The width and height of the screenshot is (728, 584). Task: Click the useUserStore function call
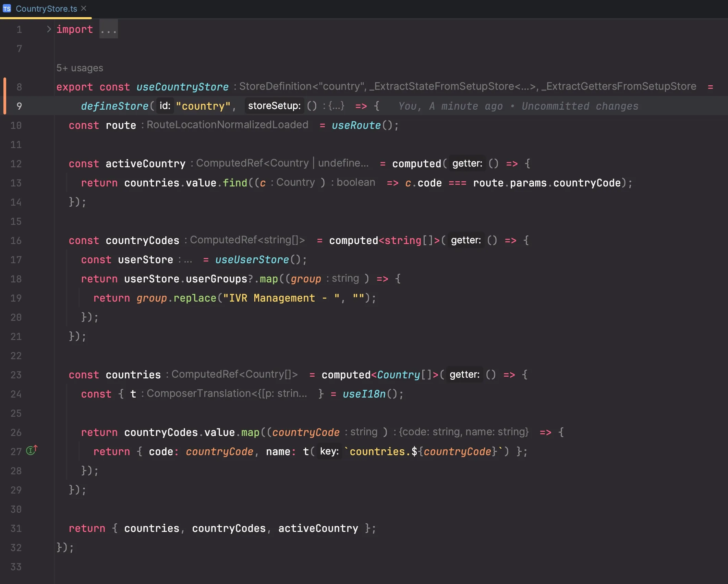[x=252, y=260]
